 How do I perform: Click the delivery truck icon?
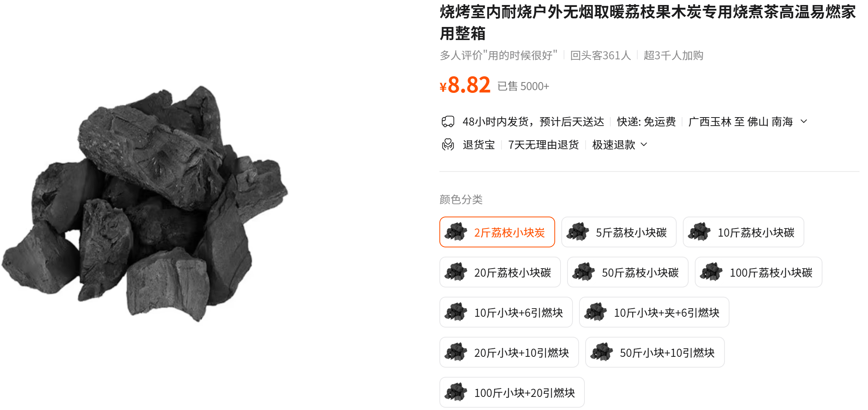click(x=448, y=122)
